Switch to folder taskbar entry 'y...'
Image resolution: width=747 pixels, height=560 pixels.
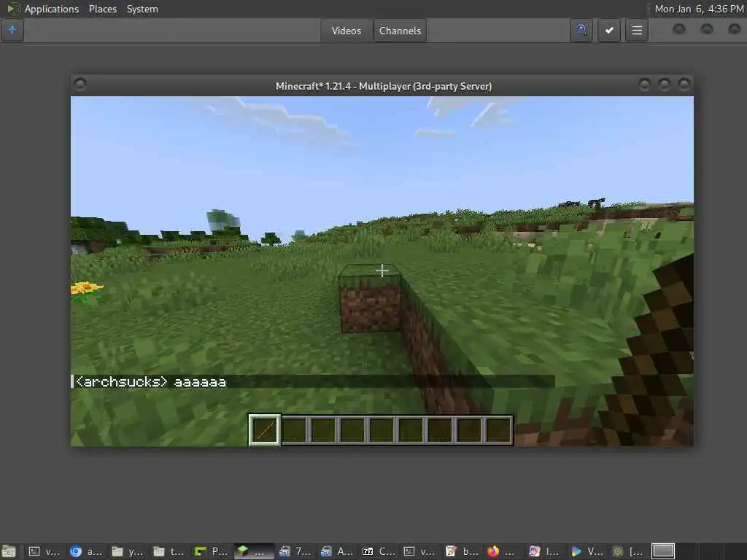(127, 551)
